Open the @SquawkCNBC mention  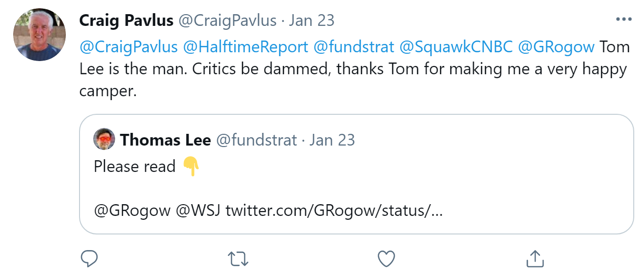point(456,47)
